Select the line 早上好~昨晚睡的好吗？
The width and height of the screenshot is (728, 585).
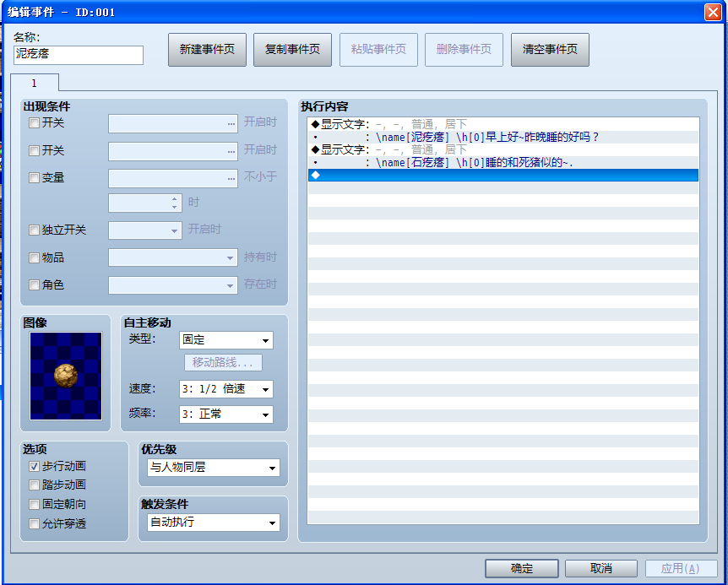[503, 138]
